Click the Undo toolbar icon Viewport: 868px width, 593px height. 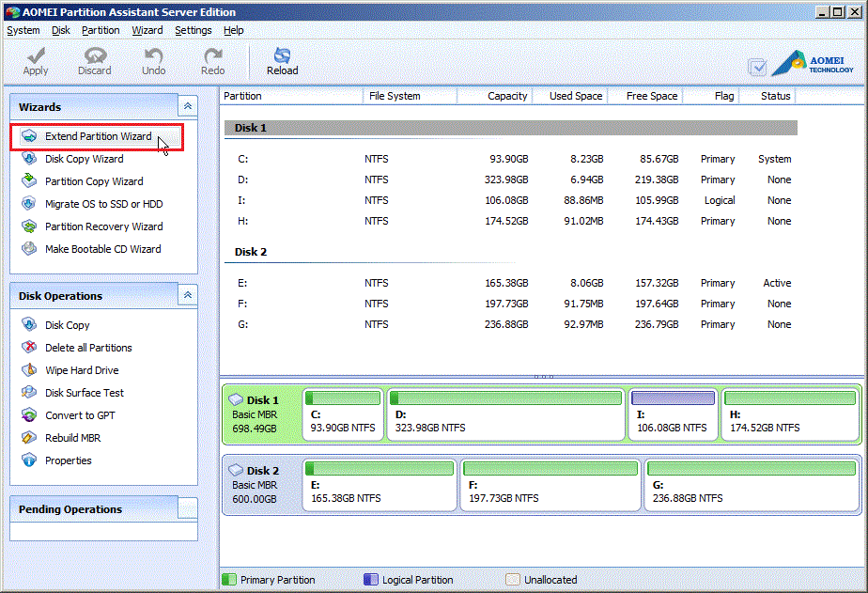coord(153,56)
